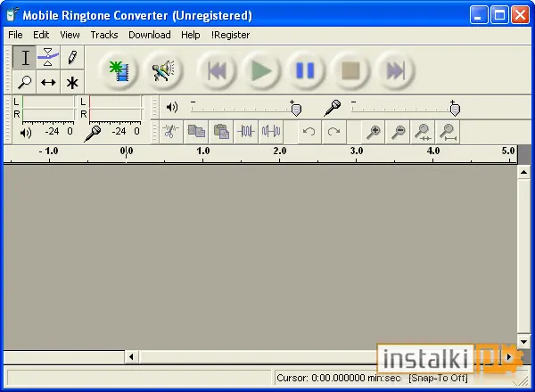The height and width of the screenshot is (392, 535).
Task: Close the Mobile Ringtone Converter window
Action: tap(521, 15)
